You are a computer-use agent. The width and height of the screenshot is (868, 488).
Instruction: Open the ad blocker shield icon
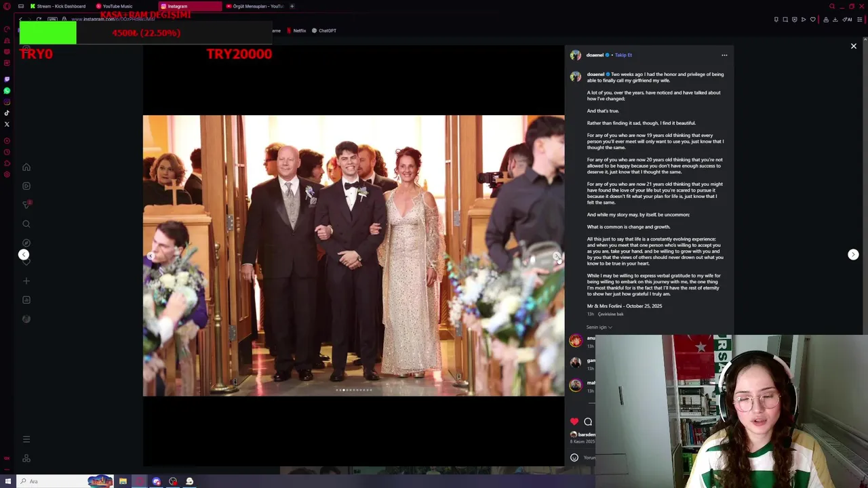[x=795, y=20]
